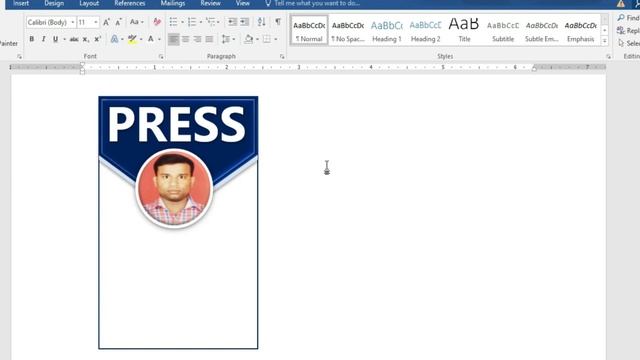Image resolution: width=640 pixels, height=360 pixels.
Task: Toggle bold formatting
Action: [31, 39]
